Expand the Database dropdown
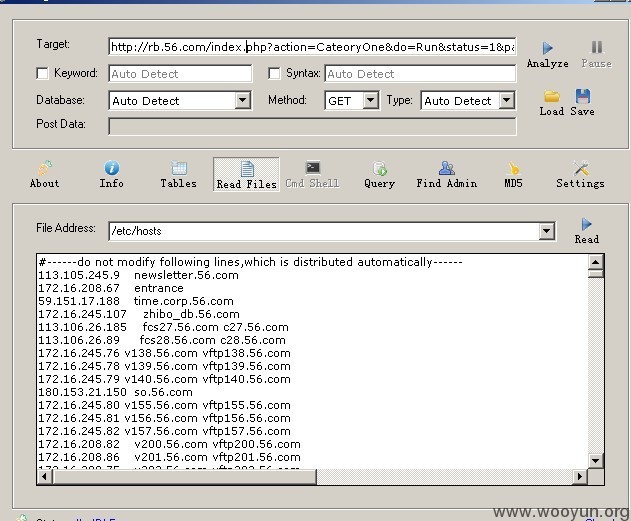 (x=243, y=100)
